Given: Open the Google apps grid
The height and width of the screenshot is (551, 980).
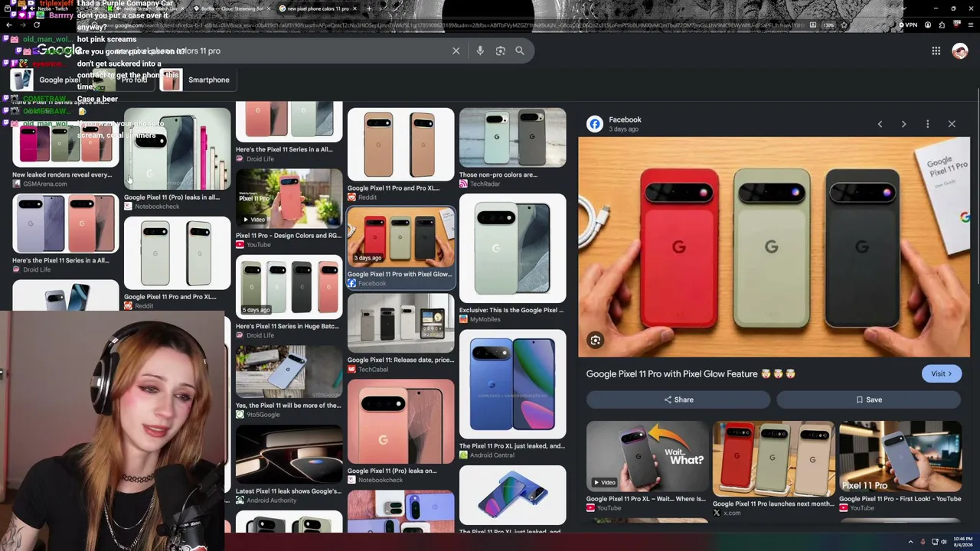Looking at the screenshot, I should point(936,51).
